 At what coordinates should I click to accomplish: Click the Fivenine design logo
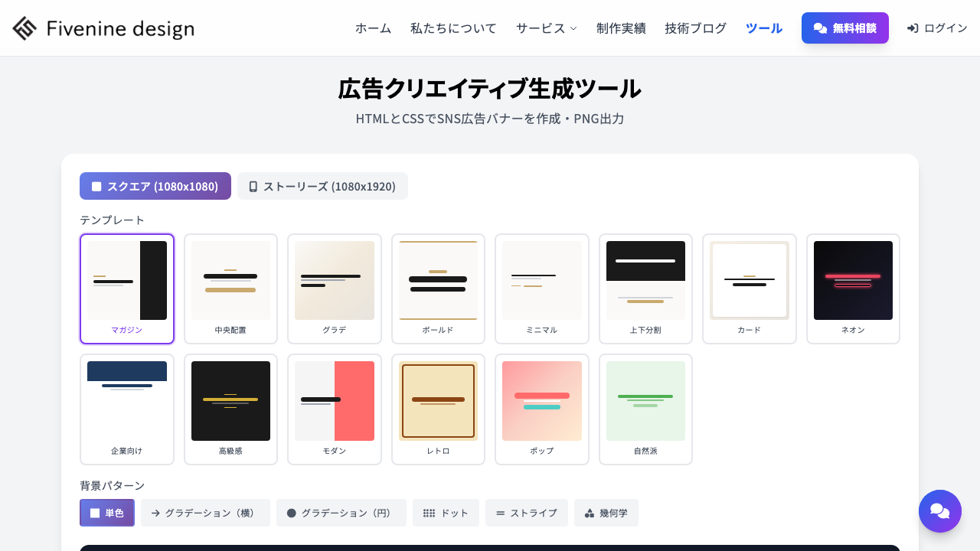pos(103,28)
